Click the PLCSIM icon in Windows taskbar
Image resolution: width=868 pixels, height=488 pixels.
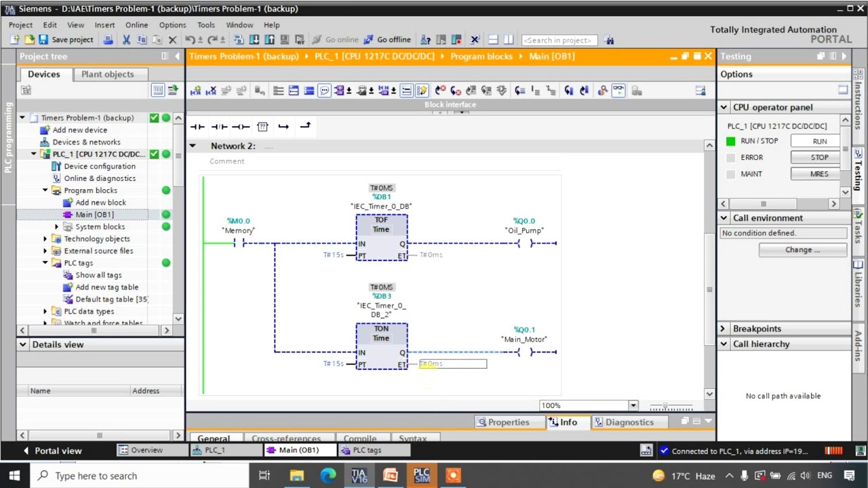coord(421,475)
